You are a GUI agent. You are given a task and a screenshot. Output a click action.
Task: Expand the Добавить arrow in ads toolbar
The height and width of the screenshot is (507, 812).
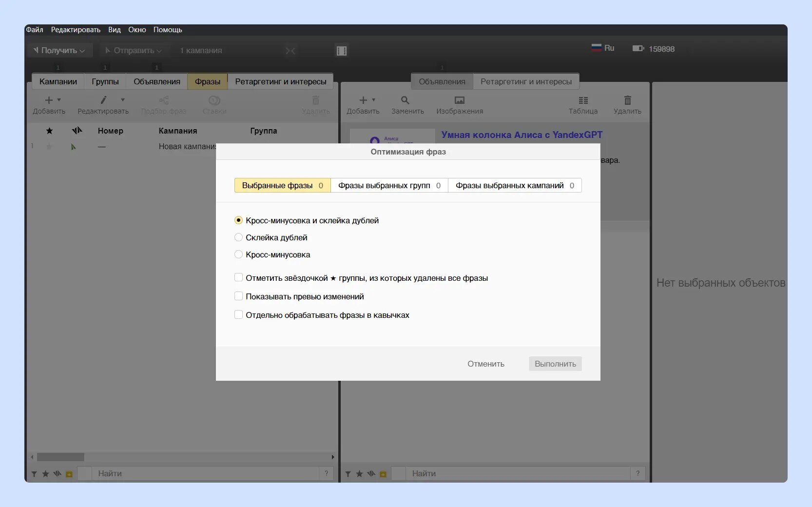(374, 100)
